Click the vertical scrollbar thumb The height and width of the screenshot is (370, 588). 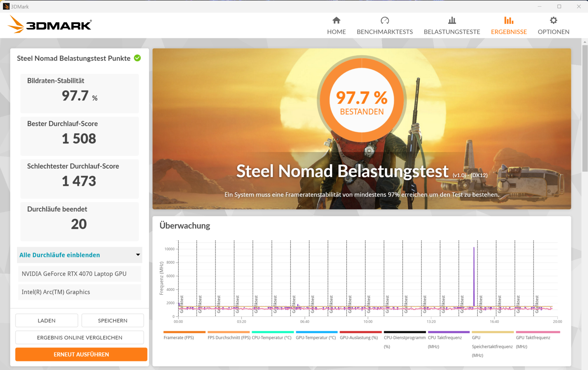(585, 108)
